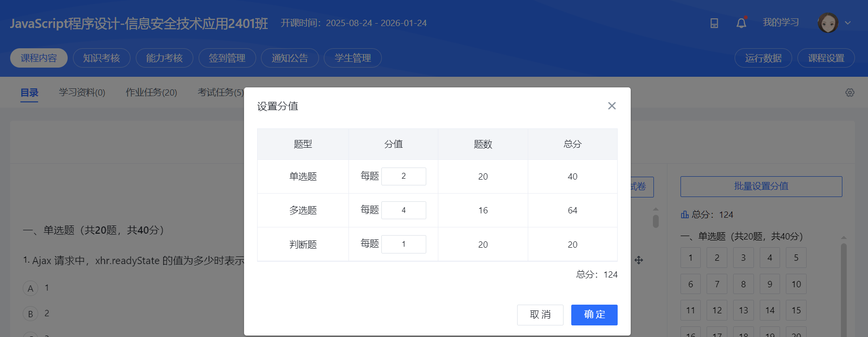The width and height of the screenshot is (868, 337).
Task: Click the move handle icon beside question
Action: point(639,260)
